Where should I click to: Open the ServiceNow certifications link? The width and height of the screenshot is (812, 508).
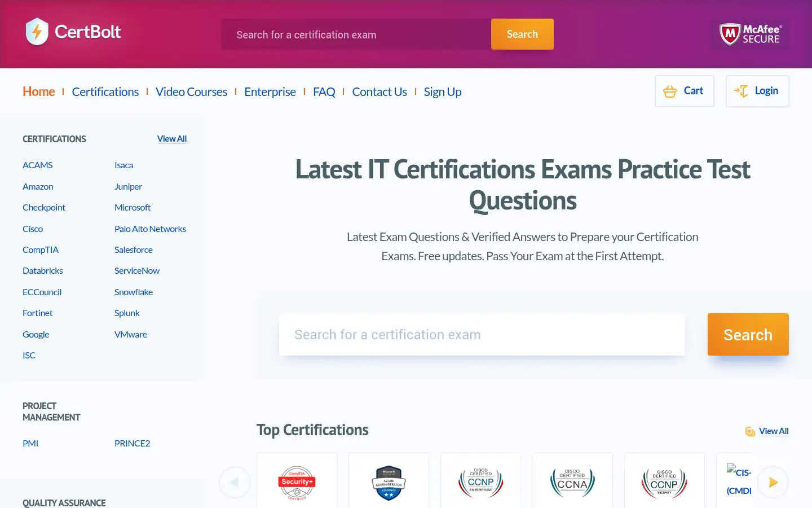137,271
